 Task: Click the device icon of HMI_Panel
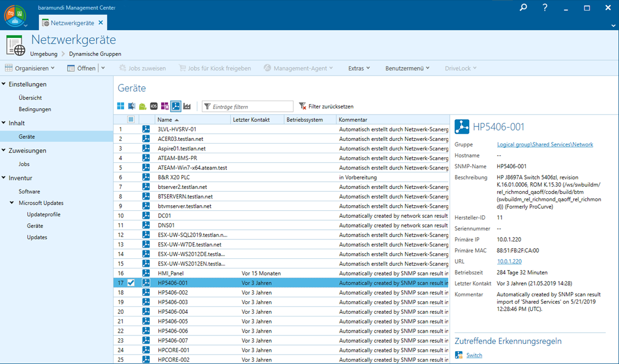146,273
